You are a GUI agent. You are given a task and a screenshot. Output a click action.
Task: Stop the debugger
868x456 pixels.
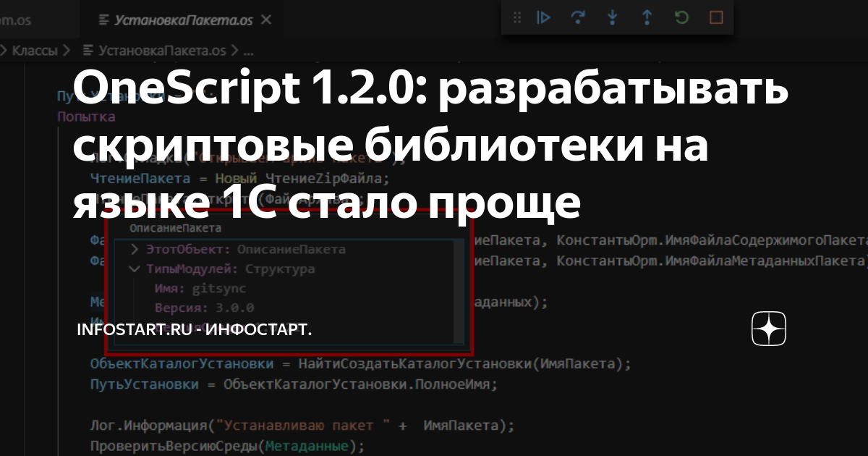coord(715,17)
